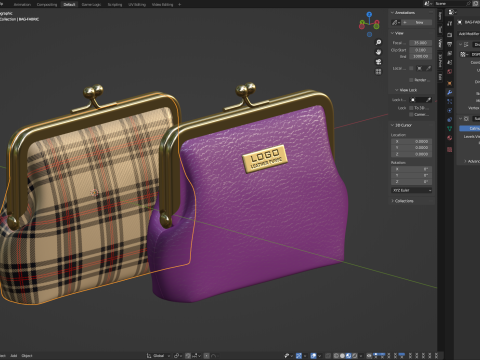
Task: Edit the Focal Length value field
Action: click(x=421, y=43)
